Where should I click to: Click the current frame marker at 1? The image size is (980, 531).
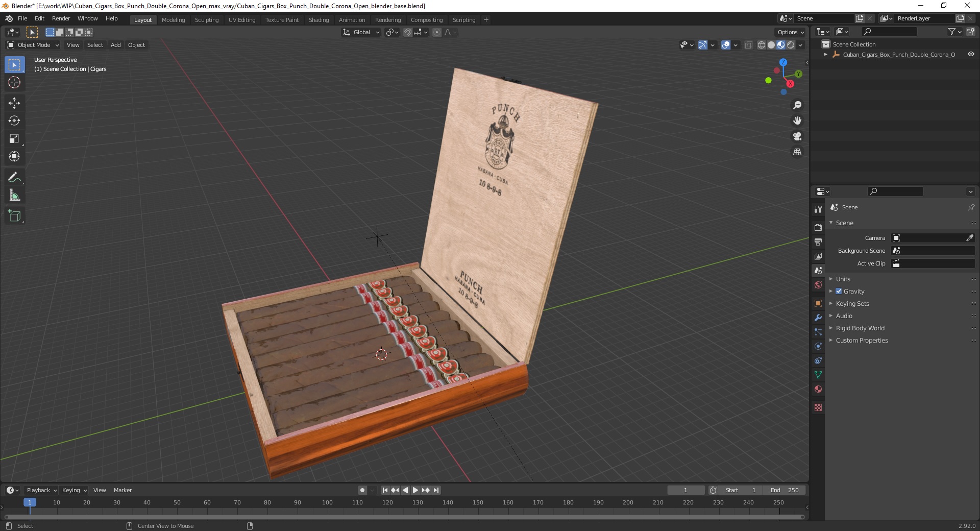click(x=30, y=502)
